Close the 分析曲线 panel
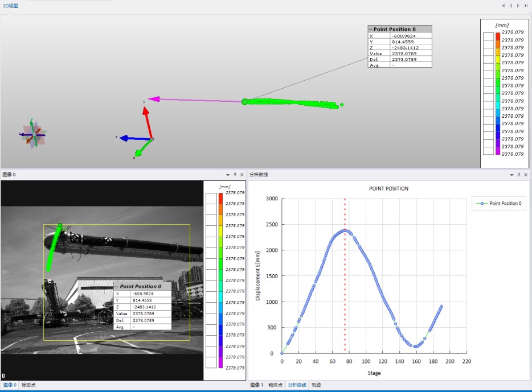The image size is (532, 392). 525,175
